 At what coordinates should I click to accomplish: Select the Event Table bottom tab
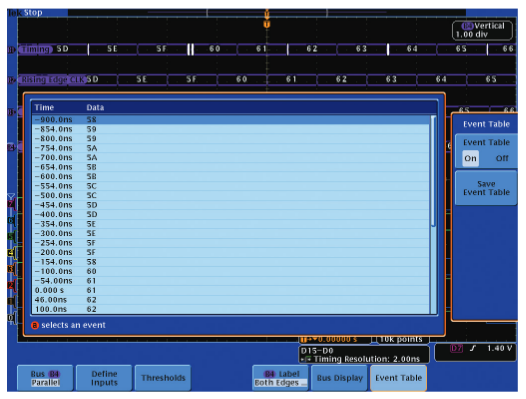tap(399, 378)
